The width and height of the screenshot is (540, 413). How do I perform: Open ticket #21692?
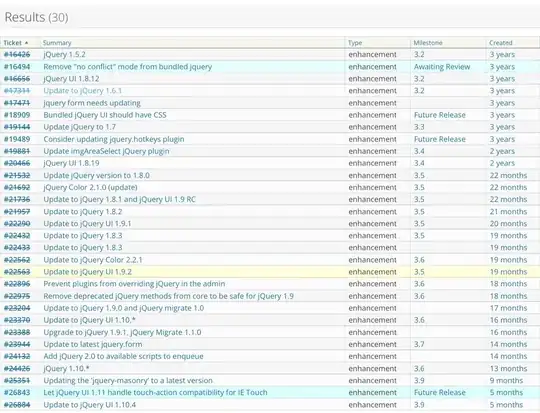click(x=17, y=187)
